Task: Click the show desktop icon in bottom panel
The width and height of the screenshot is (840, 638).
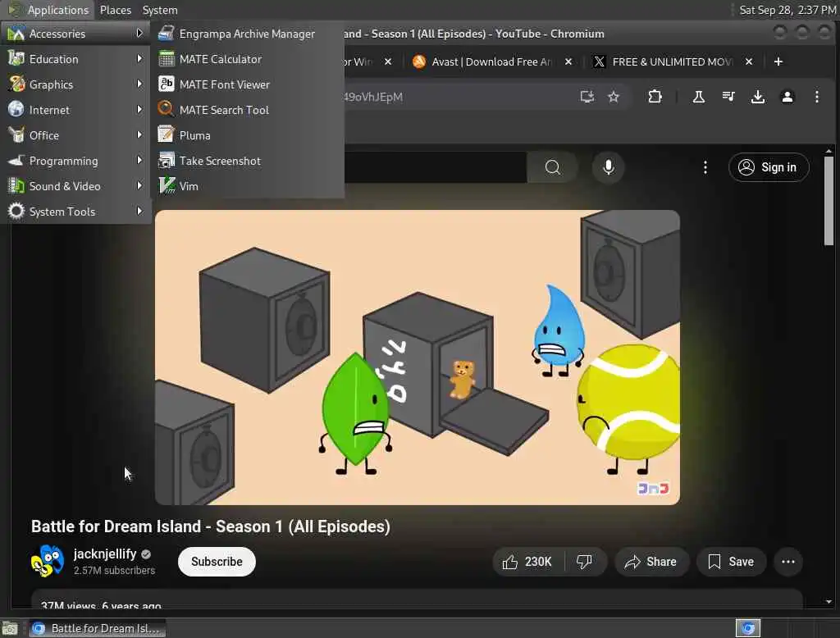Action: (10, 628)
